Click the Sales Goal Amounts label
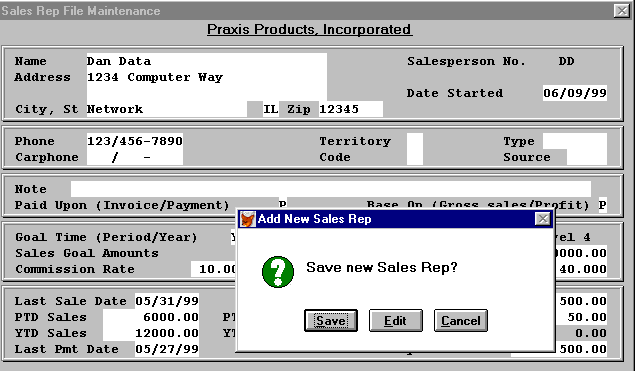Screen dimensions: 636x371 [87, 253]
